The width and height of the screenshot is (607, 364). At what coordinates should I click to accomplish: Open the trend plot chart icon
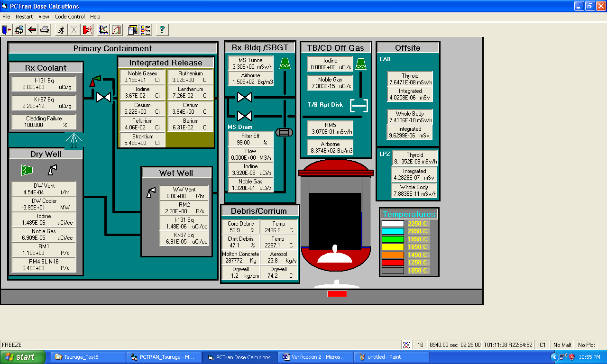point(103,30)
